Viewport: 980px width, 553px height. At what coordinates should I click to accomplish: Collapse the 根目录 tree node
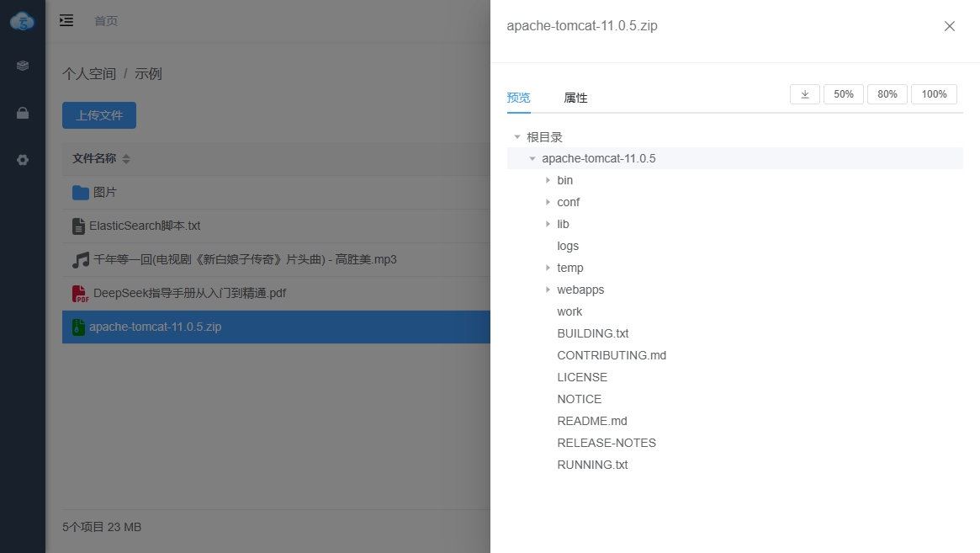(516, 136)
